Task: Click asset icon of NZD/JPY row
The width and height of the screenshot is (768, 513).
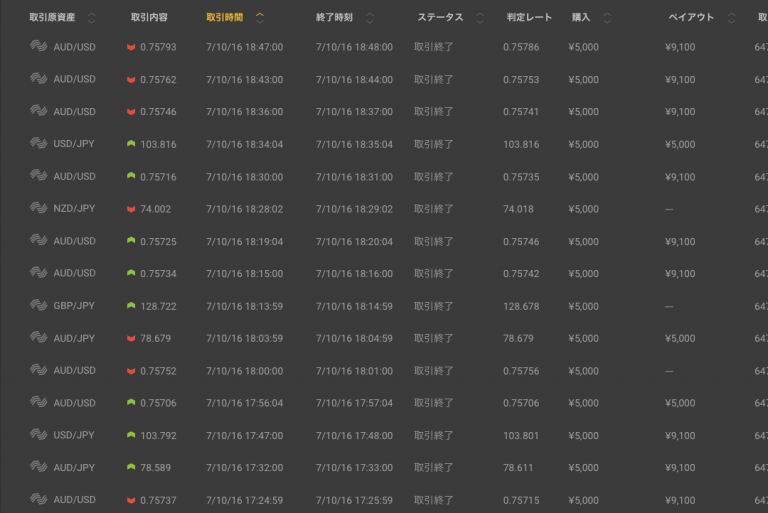Action: [x=39, y=208]
